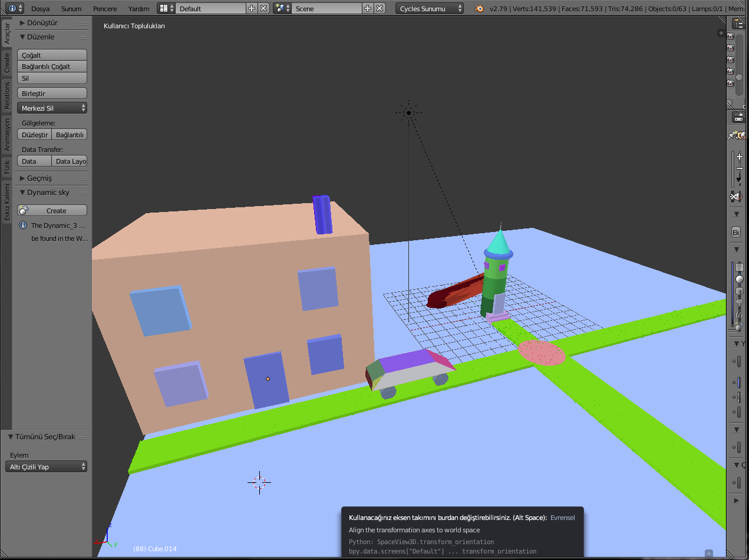Click the cyan cone tower roof
Screen dimensions: 749x560
pyautogui.click(x=499, y=243)
